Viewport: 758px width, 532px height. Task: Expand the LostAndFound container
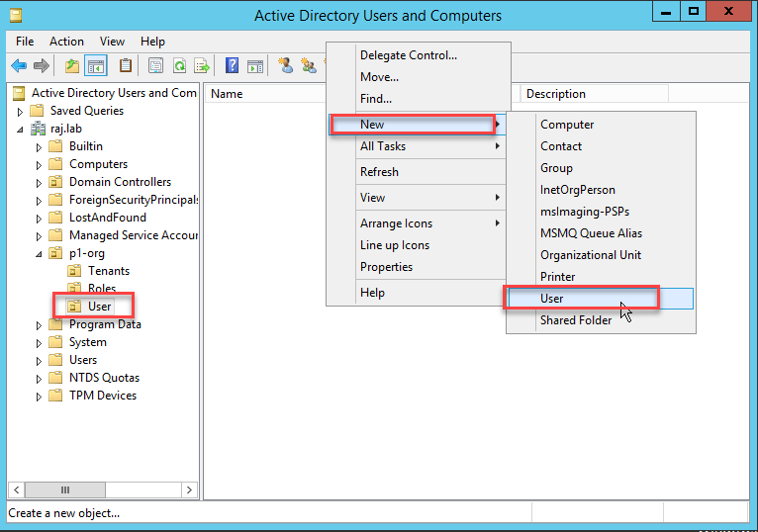(39, 219)
